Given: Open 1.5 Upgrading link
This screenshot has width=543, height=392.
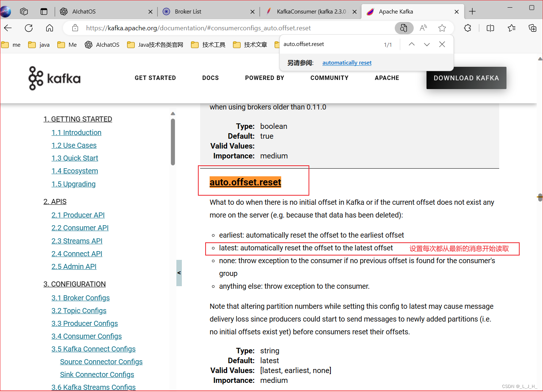Looking at the screenshot, I should (73, 184).
